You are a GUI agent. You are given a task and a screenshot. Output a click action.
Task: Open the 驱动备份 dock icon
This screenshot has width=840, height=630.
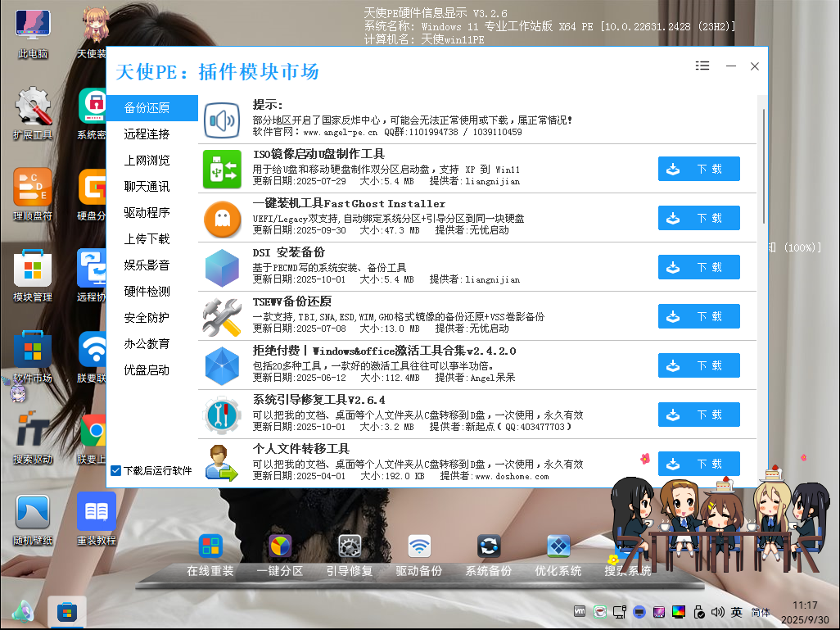(x=419, y=546)
